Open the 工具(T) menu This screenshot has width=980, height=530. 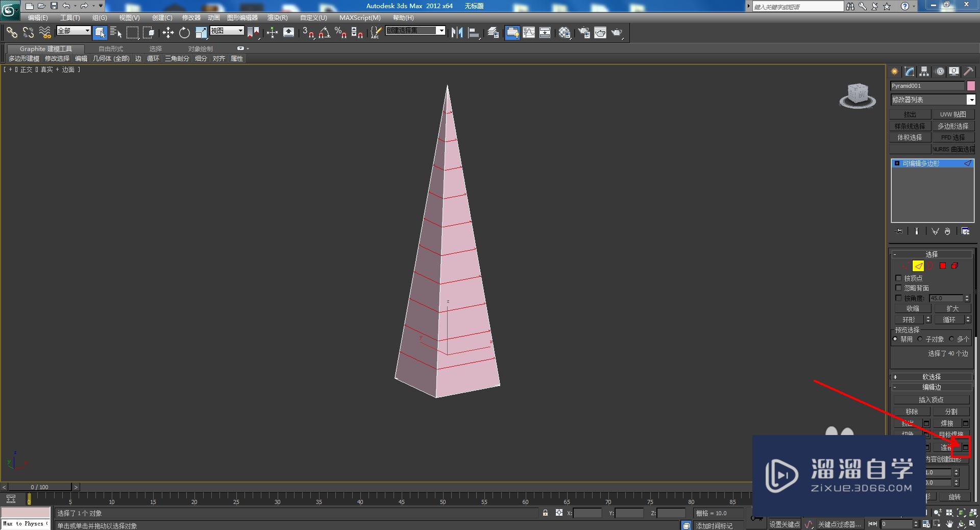[70, 18]
